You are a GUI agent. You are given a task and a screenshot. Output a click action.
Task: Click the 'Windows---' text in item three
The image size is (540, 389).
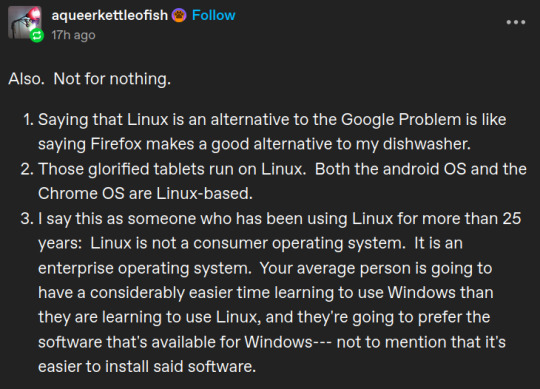point(288,342)
